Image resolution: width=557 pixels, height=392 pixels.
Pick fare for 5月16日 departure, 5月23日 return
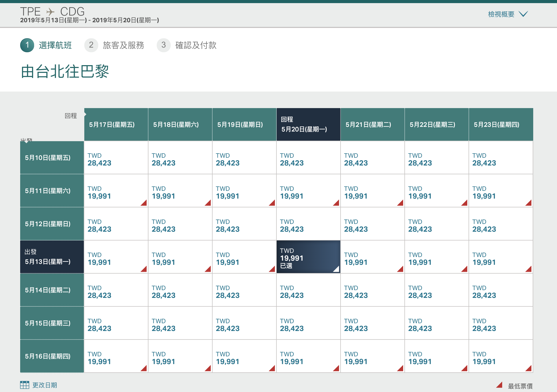pyautogui.click(x=501, y=356)
